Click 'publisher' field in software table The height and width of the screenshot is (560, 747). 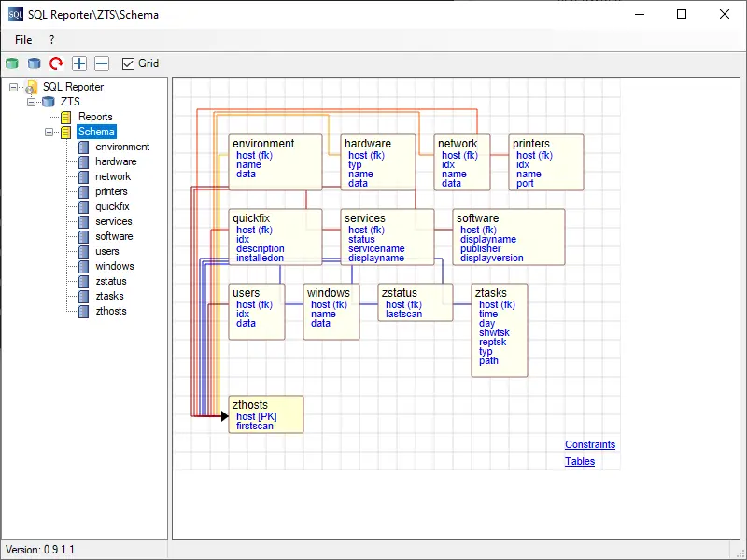pyautogui.click(x=480, y=248)
